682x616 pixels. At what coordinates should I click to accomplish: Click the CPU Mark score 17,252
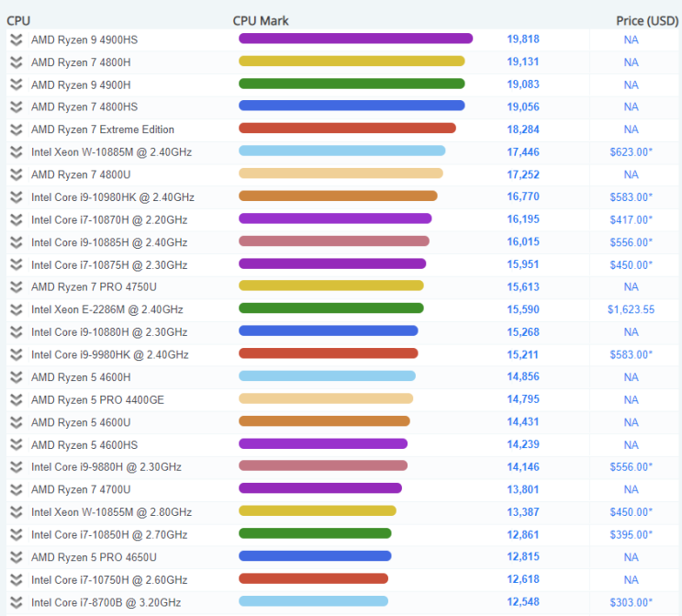[523, 174]
